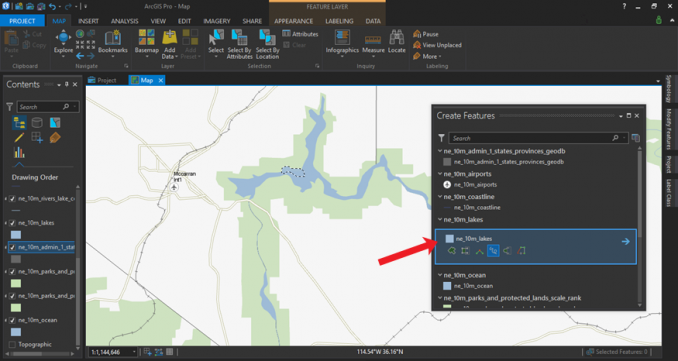Switch to List By Drawing Order

tap(19, 123)
